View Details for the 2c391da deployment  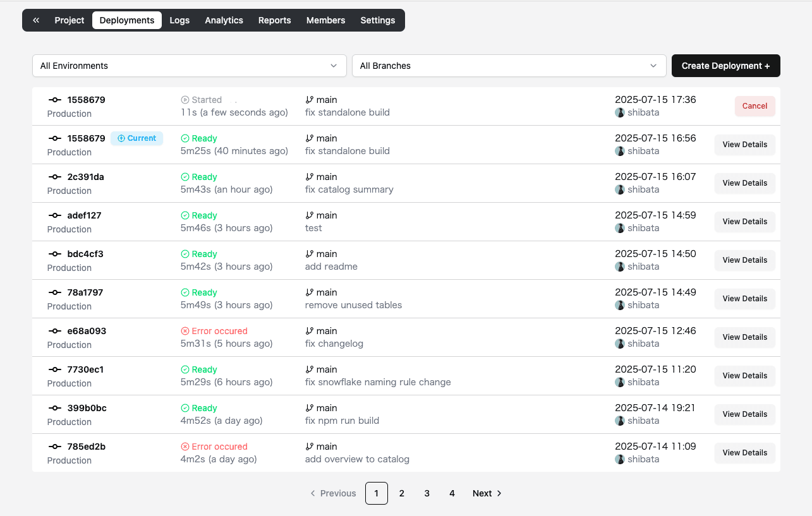coord(744,183)
